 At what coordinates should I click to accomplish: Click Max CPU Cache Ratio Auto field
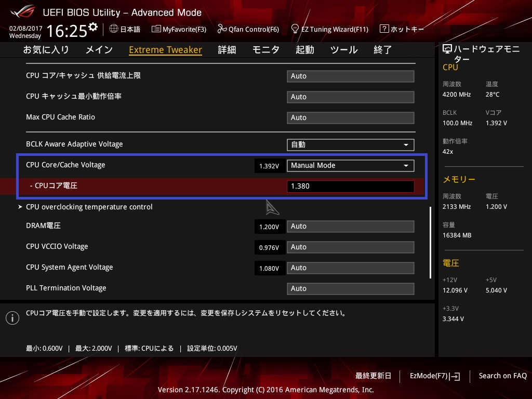[351, 118]
